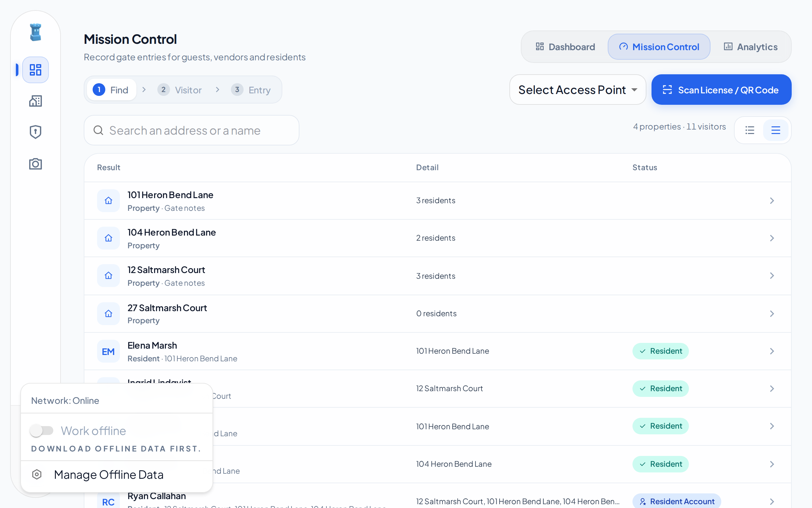Select the Mission Control tab
Screen dimensions: 812x508
659,47
